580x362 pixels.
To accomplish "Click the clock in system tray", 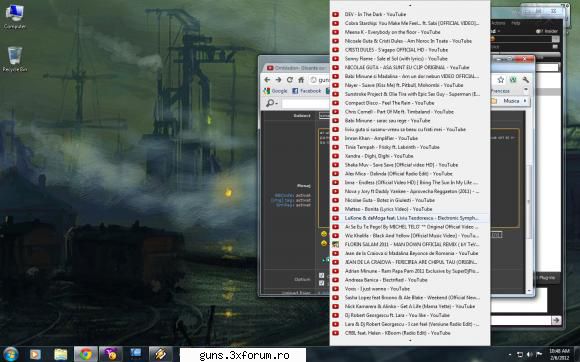I will point(559,354).
